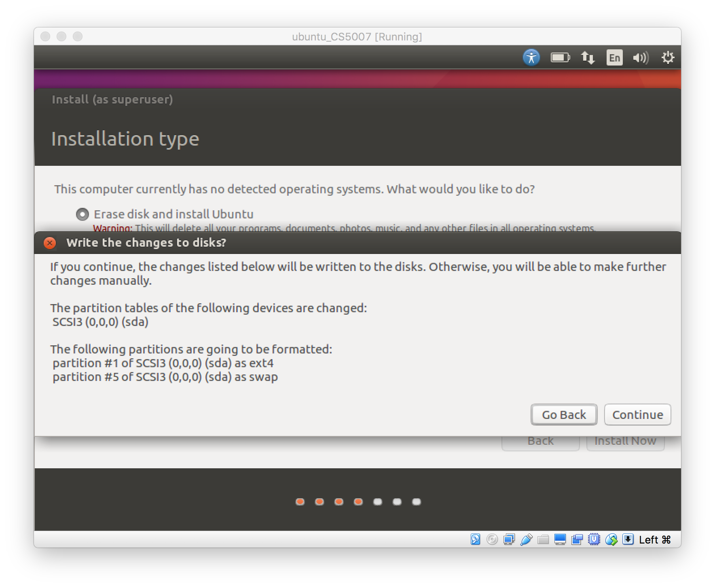Image resolution: width=715 pixels, height=588 pixels.
Task: Click VirtualBox USB devices icon
Action: pos(526,539)
